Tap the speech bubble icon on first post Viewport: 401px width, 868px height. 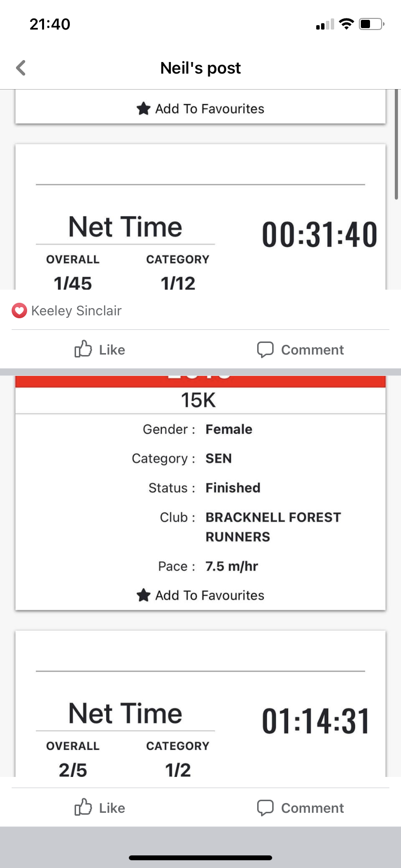(265, 349)
